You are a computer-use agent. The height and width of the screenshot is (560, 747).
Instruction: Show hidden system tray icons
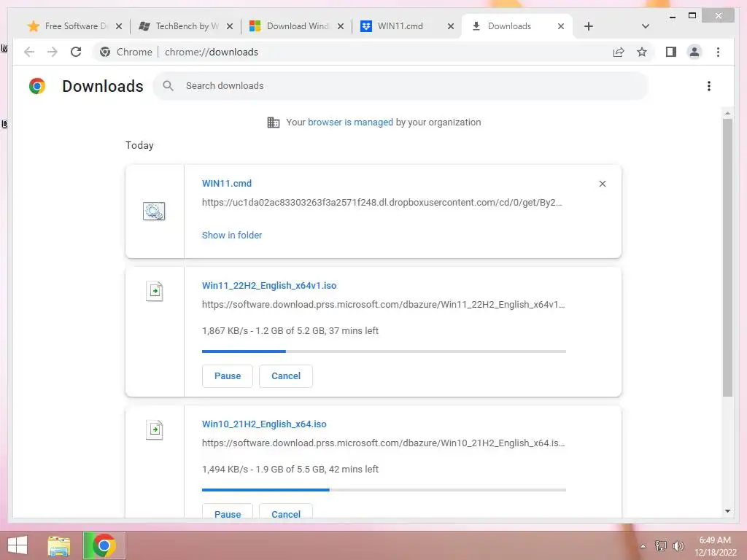(x=643, y=546)
